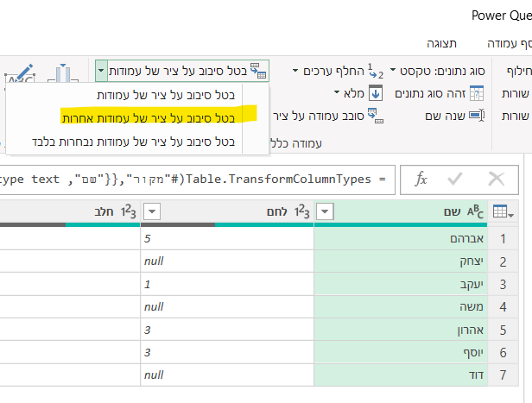Expand the 'סוג נתונים: טקסט' data type dropdown
532x403 pixels.
392,70
